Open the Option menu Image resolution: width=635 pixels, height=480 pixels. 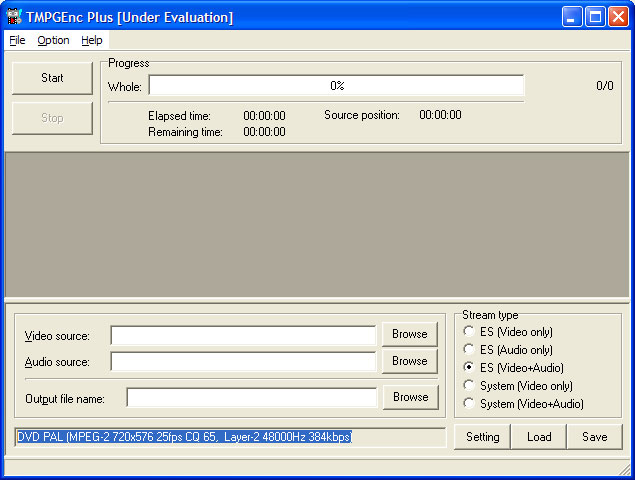pyautogui.click(x=53, y=40)
